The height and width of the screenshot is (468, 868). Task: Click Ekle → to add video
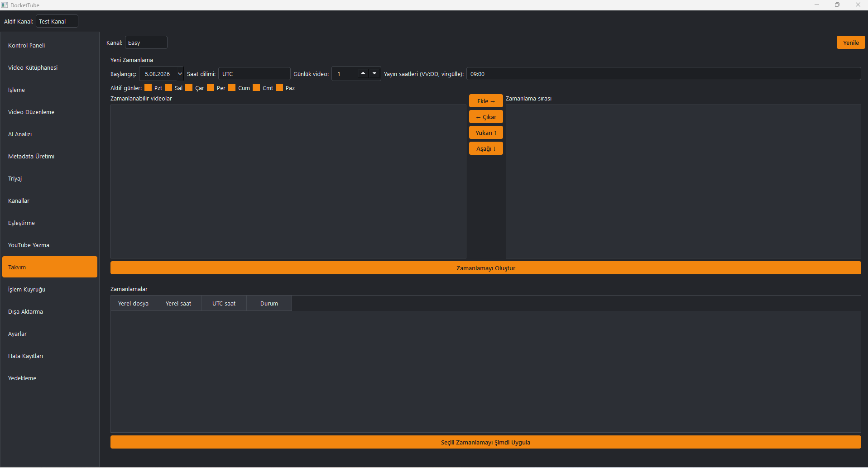click(x=486, y=101)
